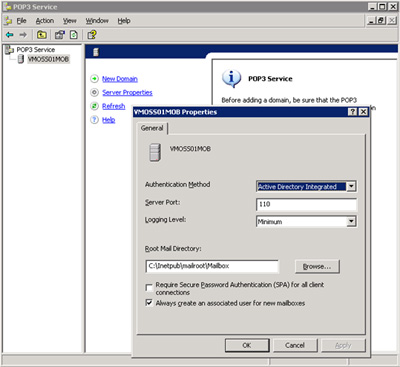Click the green Refresh icon in task pane

click(x=95, y=106)
